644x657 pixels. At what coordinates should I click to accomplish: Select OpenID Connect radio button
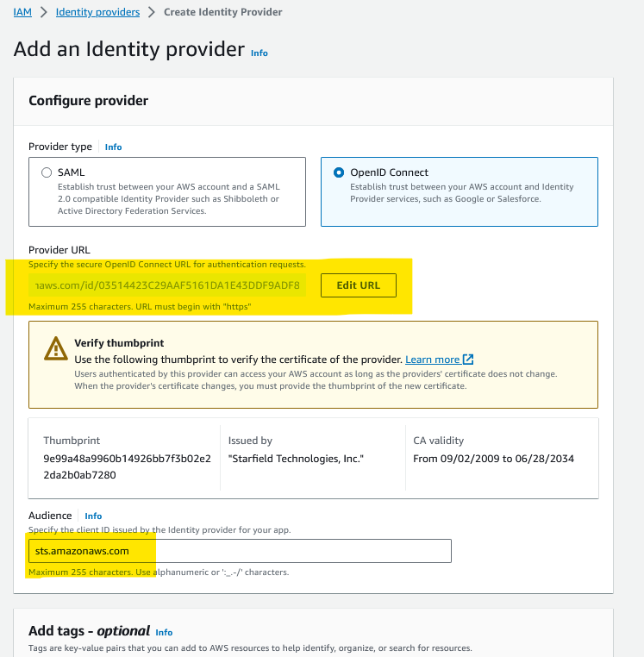(339, 172)
